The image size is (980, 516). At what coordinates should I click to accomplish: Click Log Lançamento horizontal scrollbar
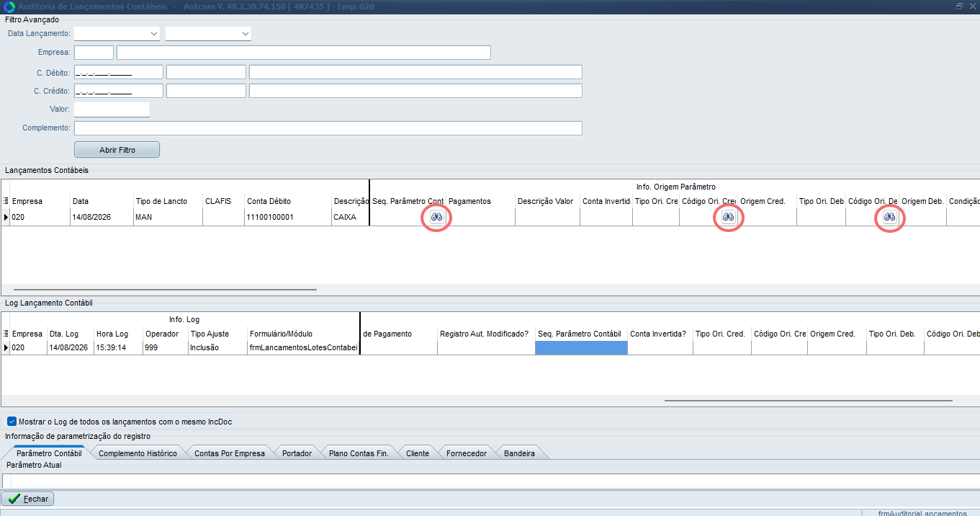pos(808,401)
